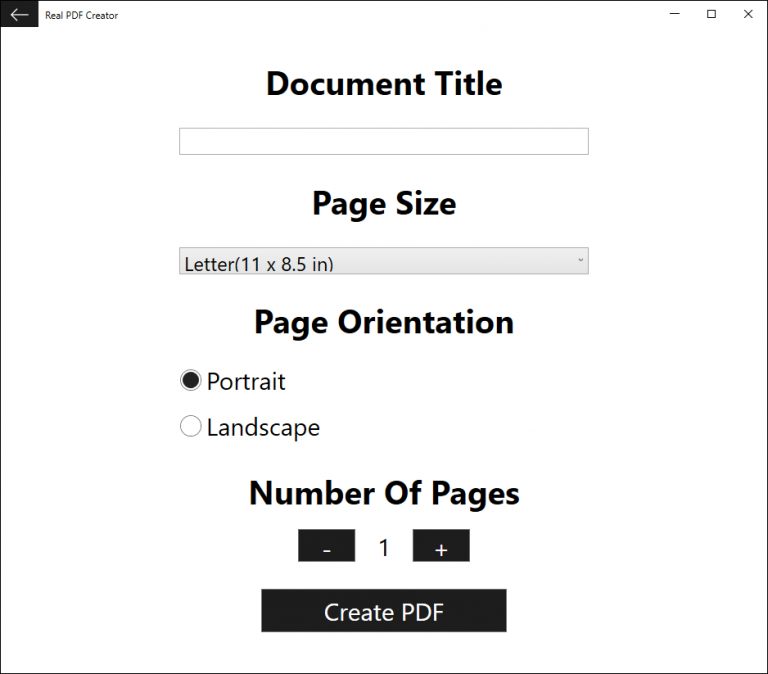Decrease page count with the minus button
The image size is (768, 674).
327,545
